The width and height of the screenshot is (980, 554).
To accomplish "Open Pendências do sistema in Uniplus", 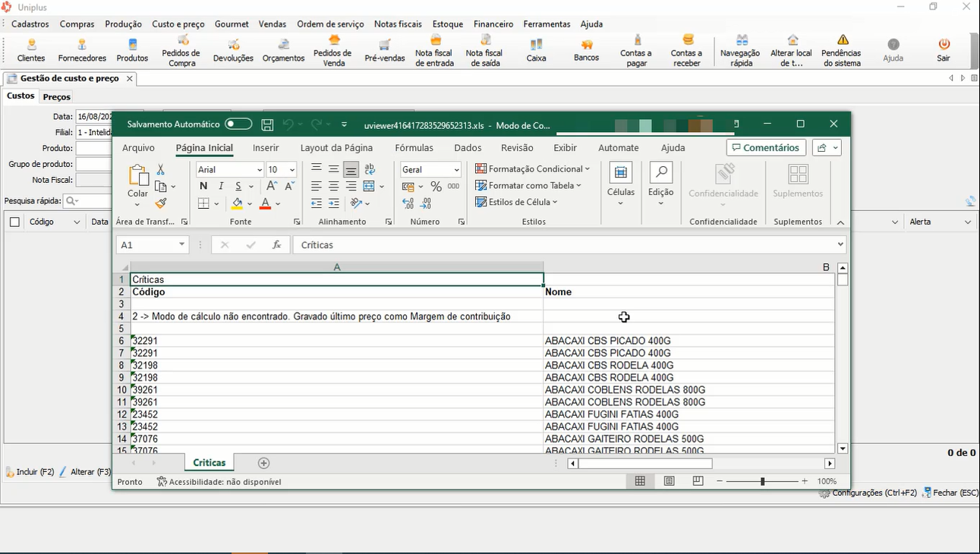I will coord(843,50).
